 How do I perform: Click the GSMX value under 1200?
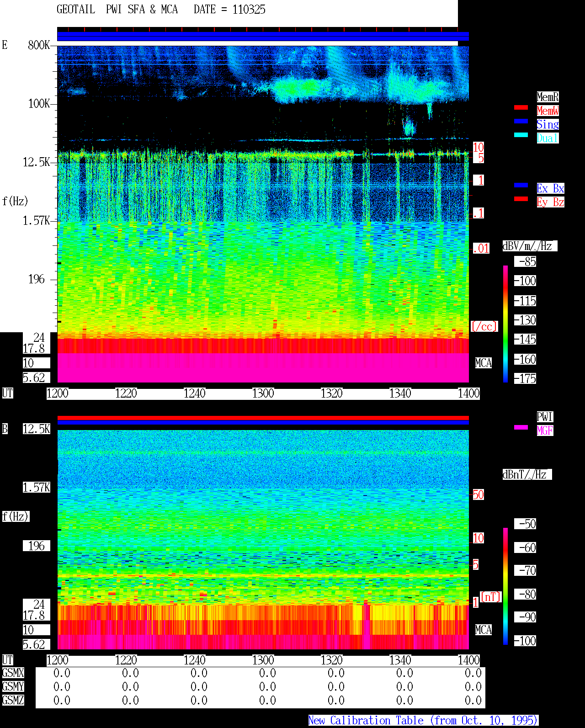coord(62,673)
